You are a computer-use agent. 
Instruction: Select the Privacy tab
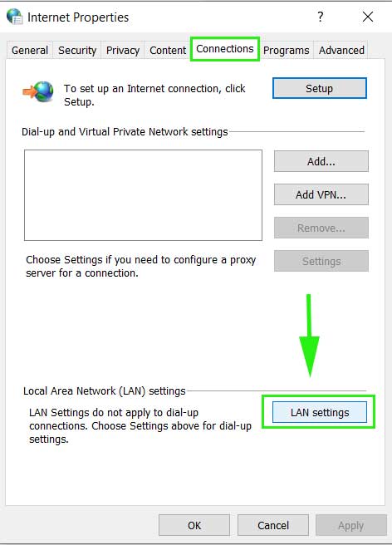123,51
